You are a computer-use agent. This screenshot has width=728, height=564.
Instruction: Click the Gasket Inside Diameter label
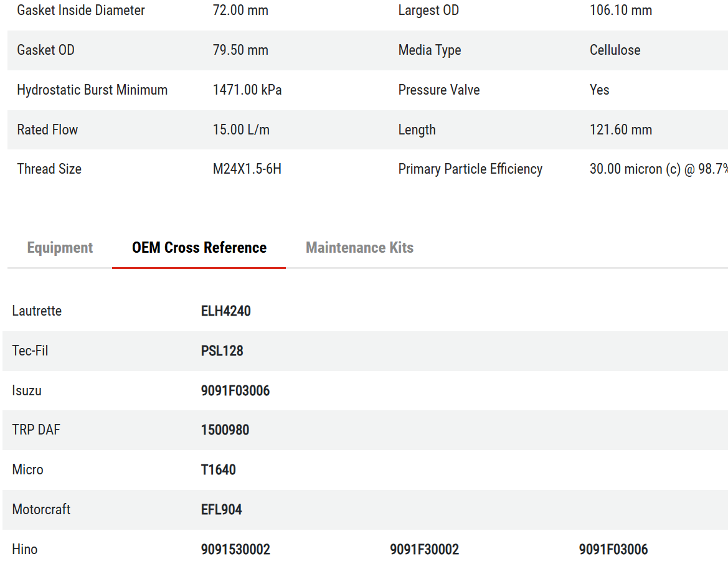pyautogui.click(x=81, y=10)
